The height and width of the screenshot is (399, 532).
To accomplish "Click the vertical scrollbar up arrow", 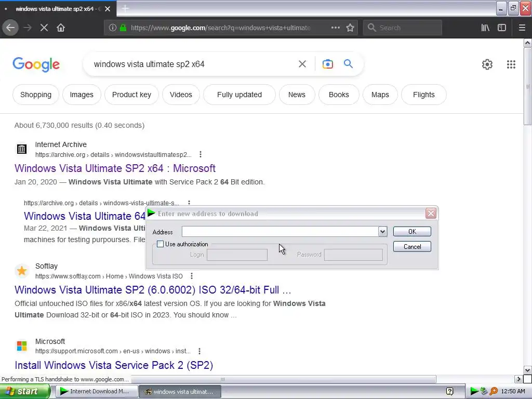I will click(x=527, y=43).
